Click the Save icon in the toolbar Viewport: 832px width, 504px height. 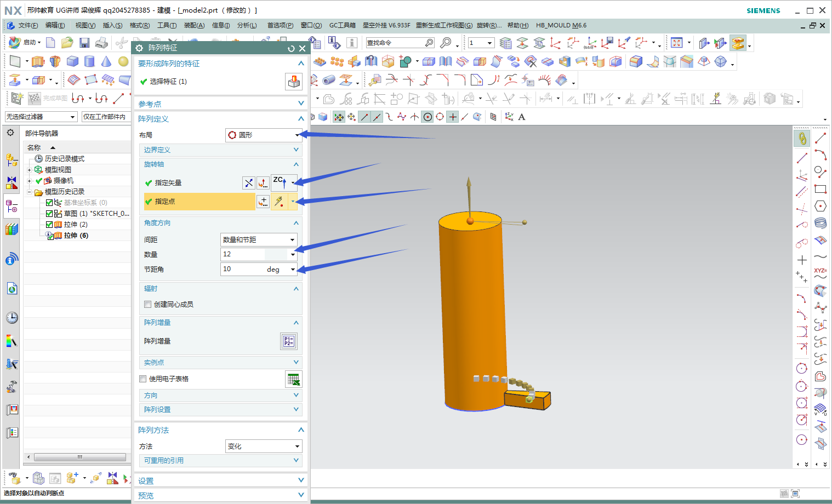point(84,43)
